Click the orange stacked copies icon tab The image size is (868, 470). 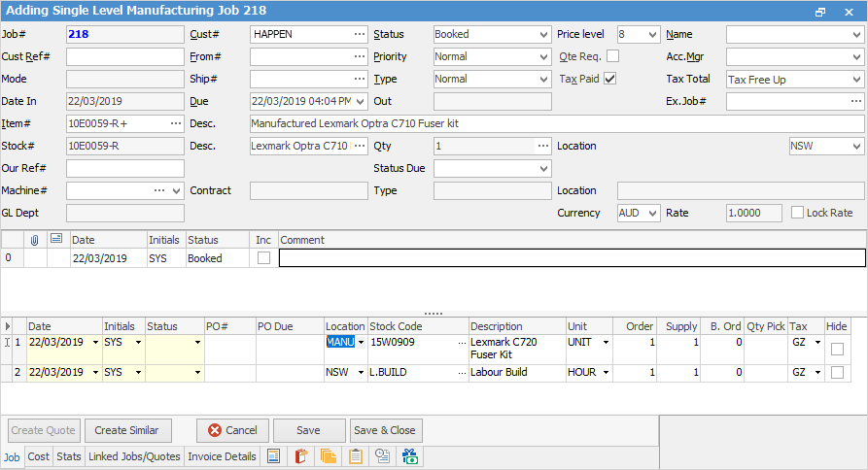(x=328, y=456)
